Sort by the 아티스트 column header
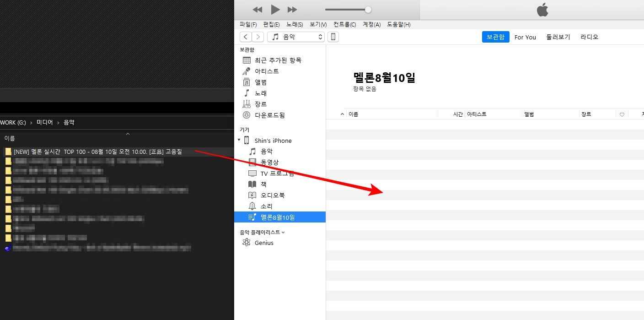 pyautogui.click(x=494, y=114)
